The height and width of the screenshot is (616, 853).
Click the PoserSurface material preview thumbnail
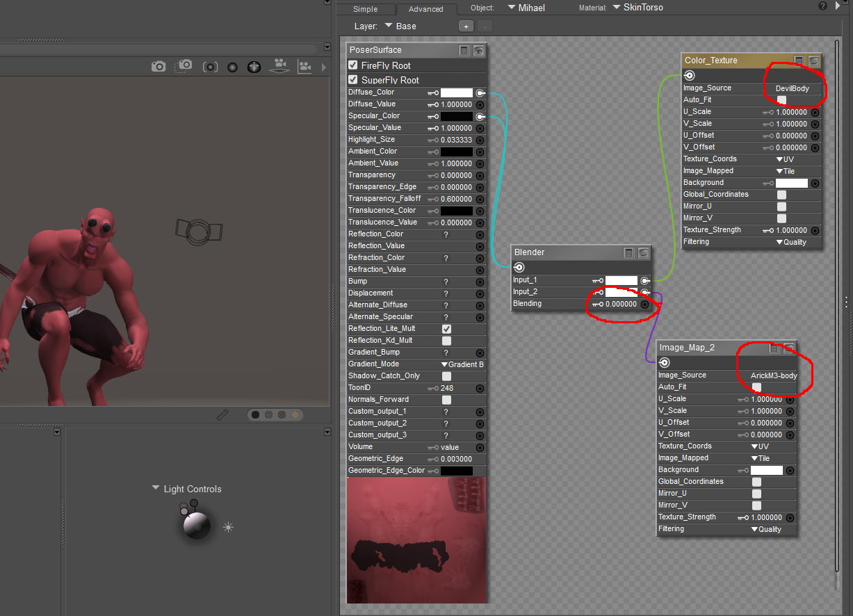416,540
